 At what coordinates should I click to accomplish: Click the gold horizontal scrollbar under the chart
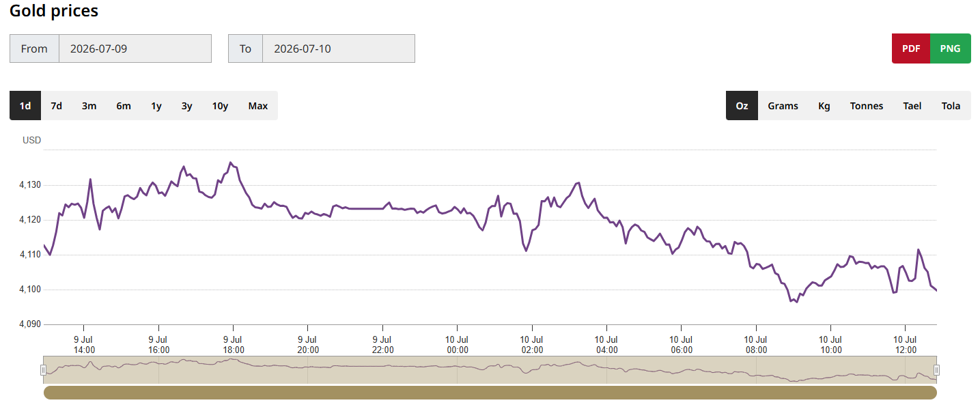pyautogui.click(x=490, y=393)
